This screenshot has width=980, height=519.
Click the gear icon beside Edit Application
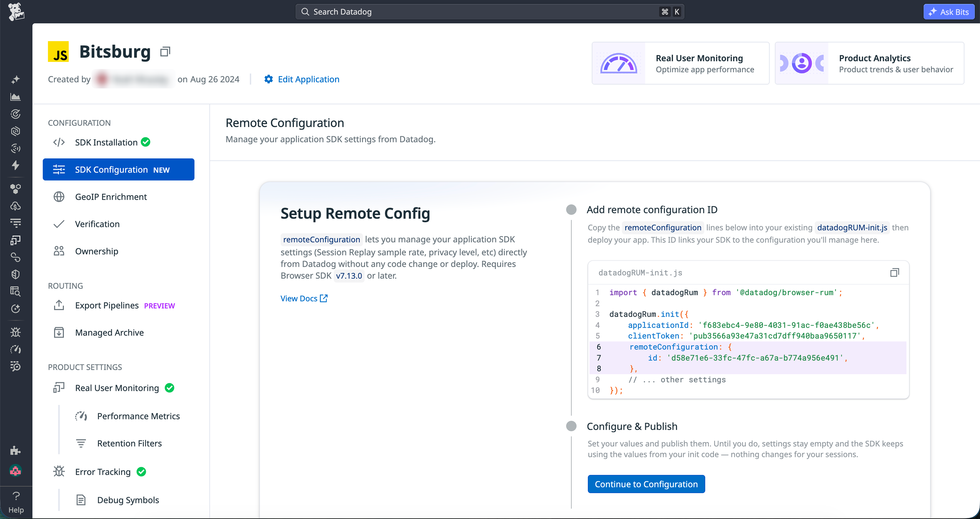click(269, 79)
